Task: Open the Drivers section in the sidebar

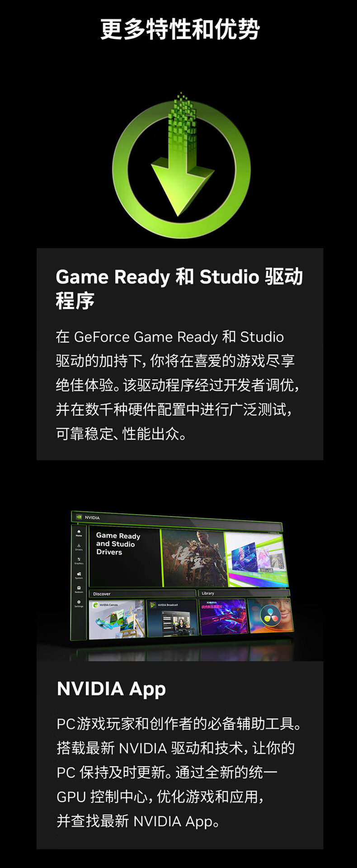Action: pyautogui.click(x=79, y=547)
